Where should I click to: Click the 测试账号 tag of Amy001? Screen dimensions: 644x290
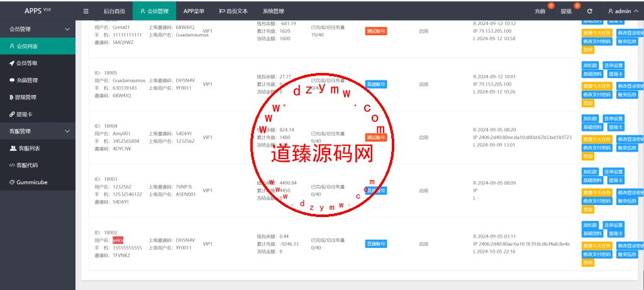point(376,137)
